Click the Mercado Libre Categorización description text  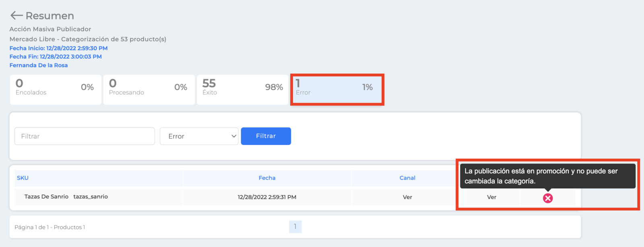click(88, 39)
